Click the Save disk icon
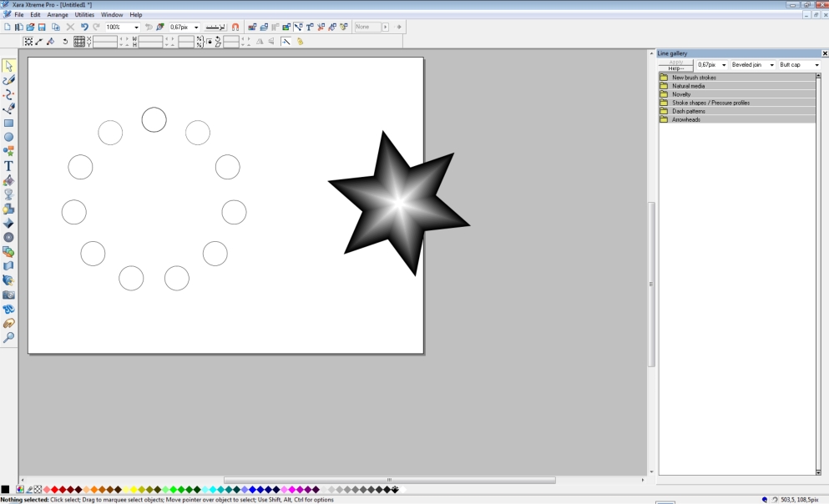Image resolution: width=829 pixels, height=504 pixels. (42, 27)
